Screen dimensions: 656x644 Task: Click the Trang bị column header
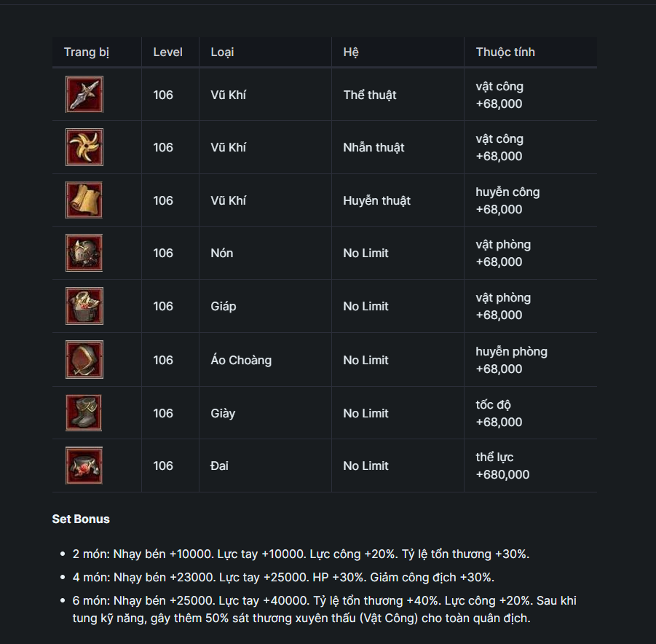click(87, 52)
